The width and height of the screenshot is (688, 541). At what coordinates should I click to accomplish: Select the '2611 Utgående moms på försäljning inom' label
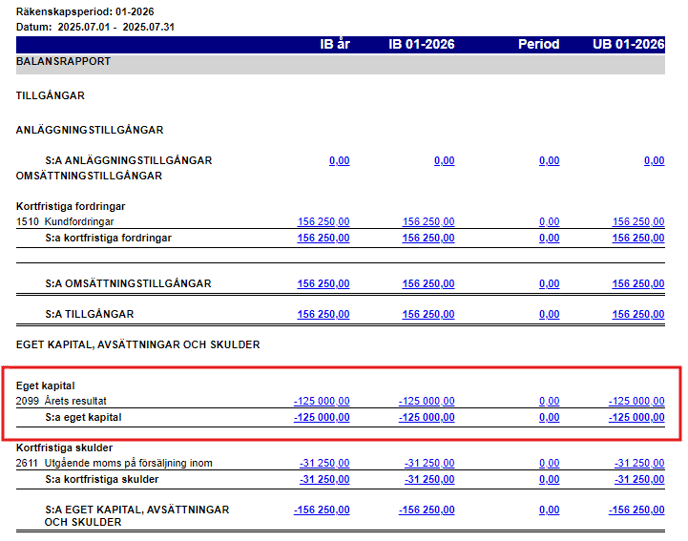pyautogui.click(x=114, y=463)
